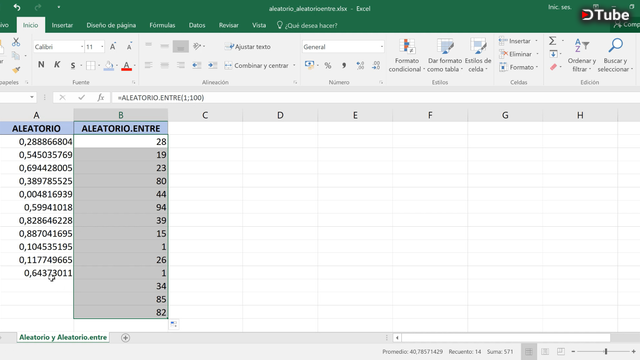Toggle Ajustar texto wrap option

click(248, 47)
